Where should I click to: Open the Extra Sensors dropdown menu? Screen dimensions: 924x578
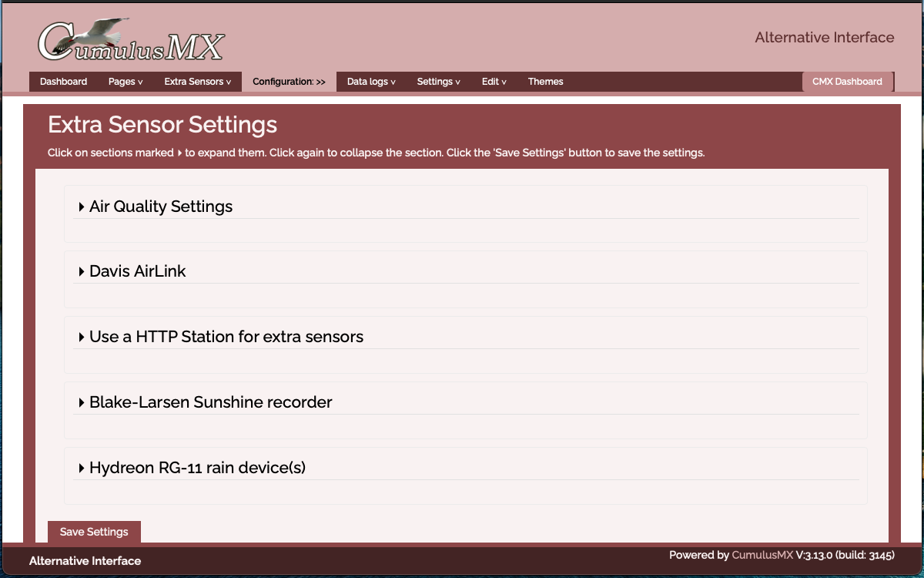coord(197,82)
